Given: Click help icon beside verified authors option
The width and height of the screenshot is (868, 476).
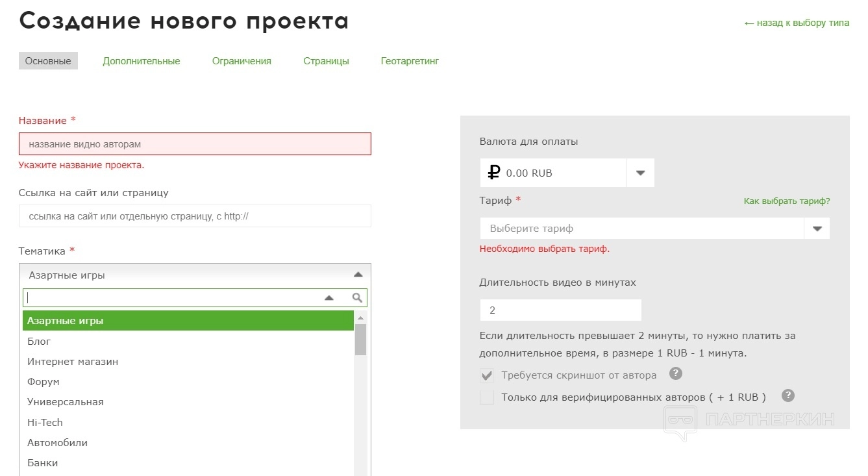Looking at the screenshot, I should point(788,395).
